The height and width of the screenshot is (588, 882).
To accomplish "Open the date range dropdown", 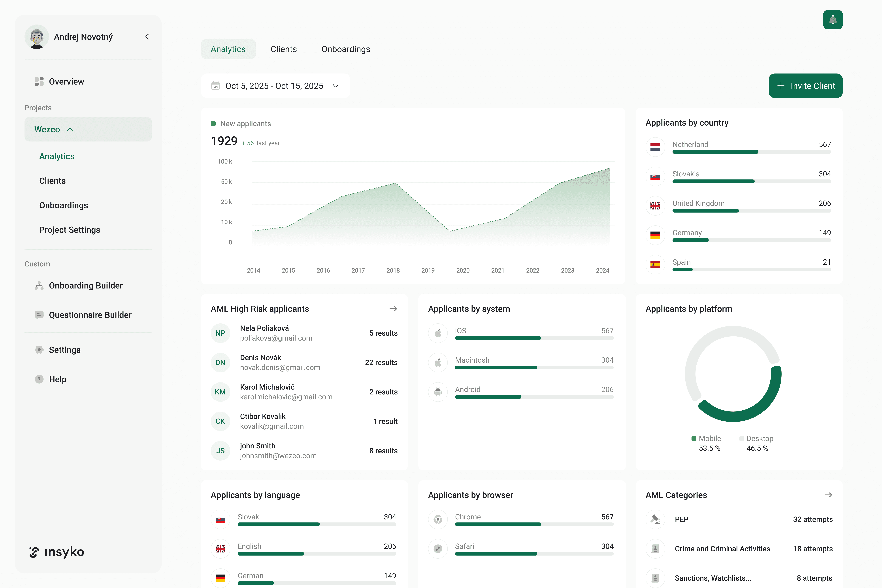I will [275, 86].
